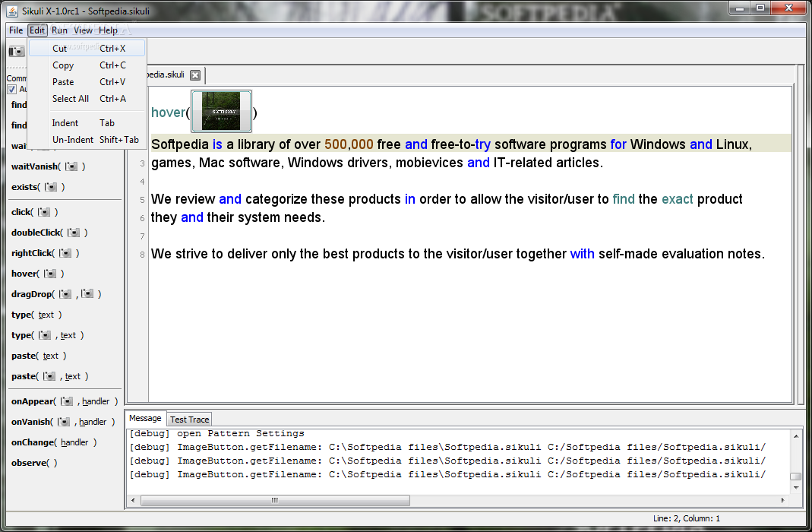Click the screenshot camera toolbar icon
This screenshot has width=812, height=532.
pos(17,51)
